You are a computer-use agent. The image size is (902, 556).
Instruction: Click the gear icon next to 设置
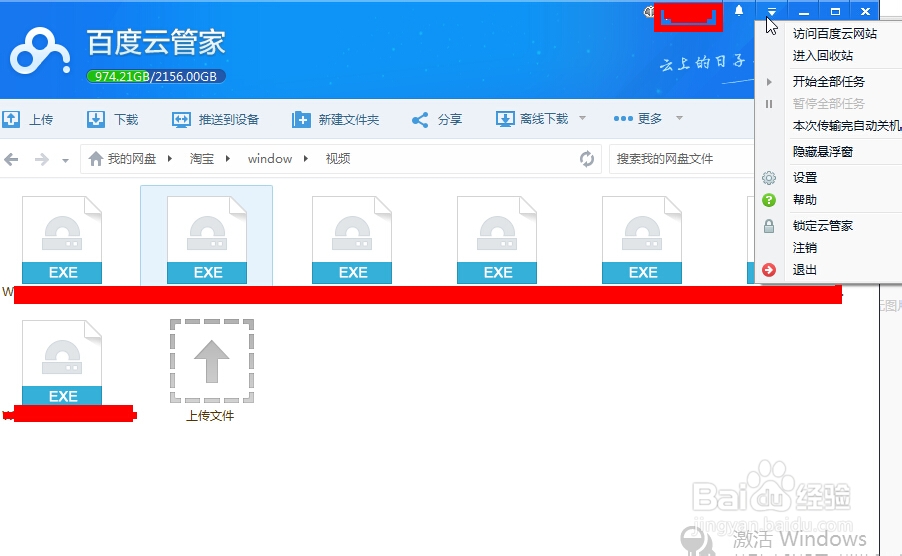point(769,178)
